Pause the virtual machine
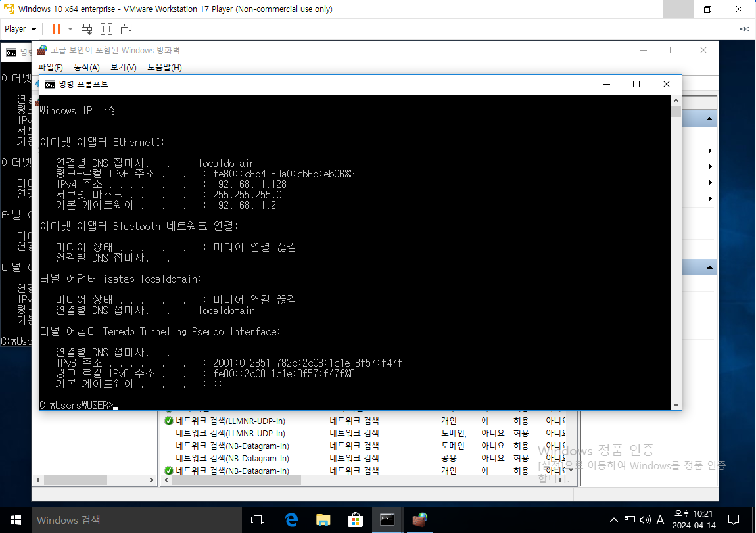 (57, 29)
